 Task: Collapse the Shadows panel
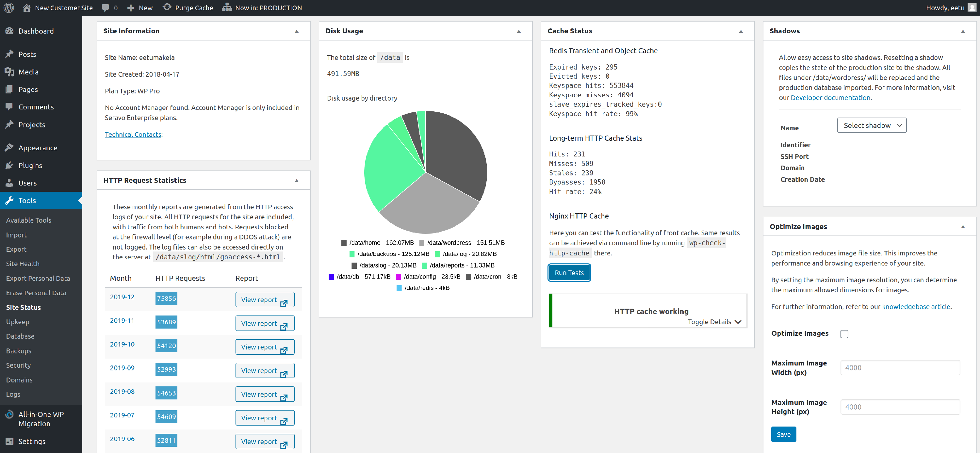(963, 31)
